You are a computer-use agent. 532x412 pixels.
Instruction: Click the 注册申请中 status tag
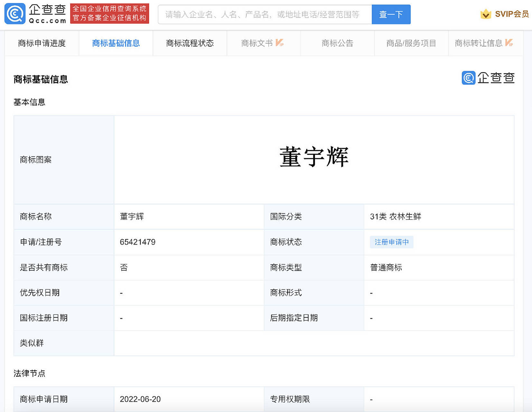point(391,242)
